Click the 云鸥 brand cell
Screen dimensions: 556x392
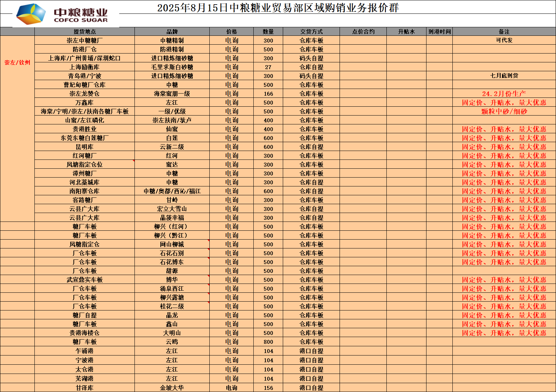pos(172,342)
